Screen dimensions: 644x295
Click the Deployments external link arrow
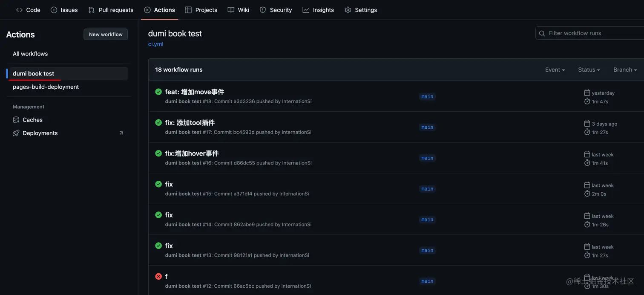pyautogui.click(x=121, y=133)
